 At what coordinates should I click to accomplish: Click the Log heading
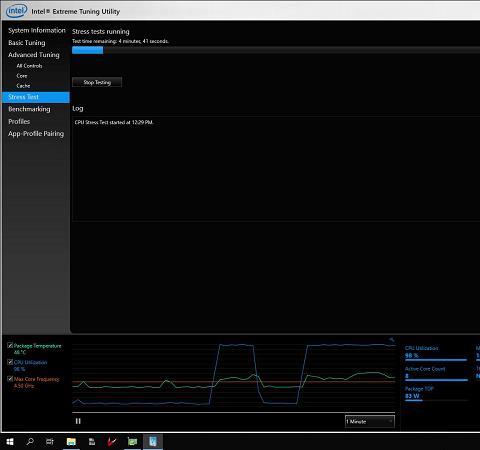78,108
